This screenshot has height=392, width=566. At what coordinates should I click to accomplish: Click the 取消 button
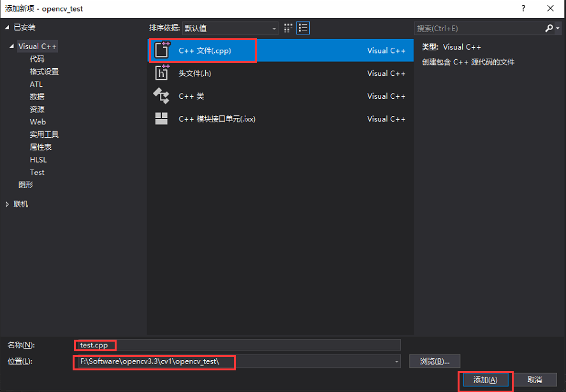point(535,379)
